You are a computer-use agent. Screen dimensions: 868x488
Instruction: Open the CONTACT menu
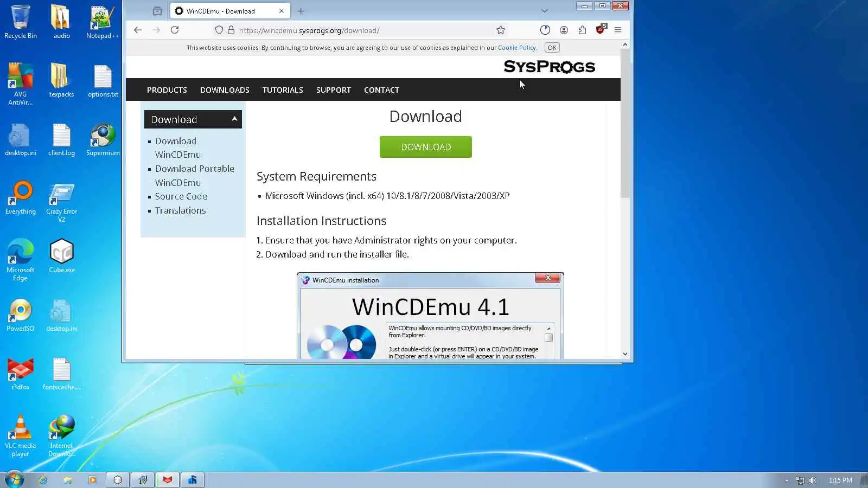click(x=381, y=90)
